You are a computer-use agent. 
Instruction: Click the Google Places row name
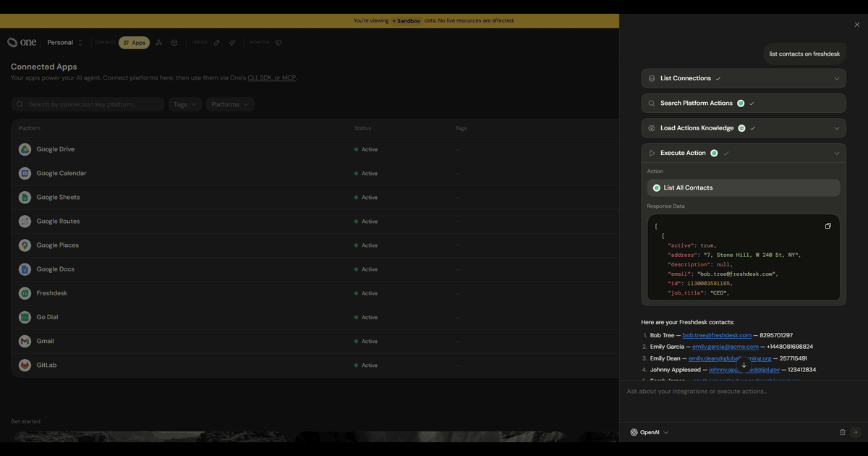pos(58,245)
